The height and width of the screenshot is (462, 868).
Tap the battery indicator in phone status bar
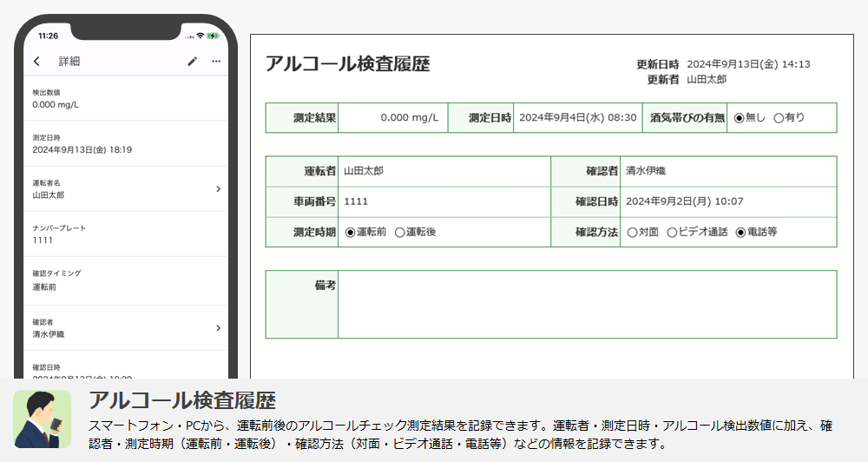[x=213, y=36]
